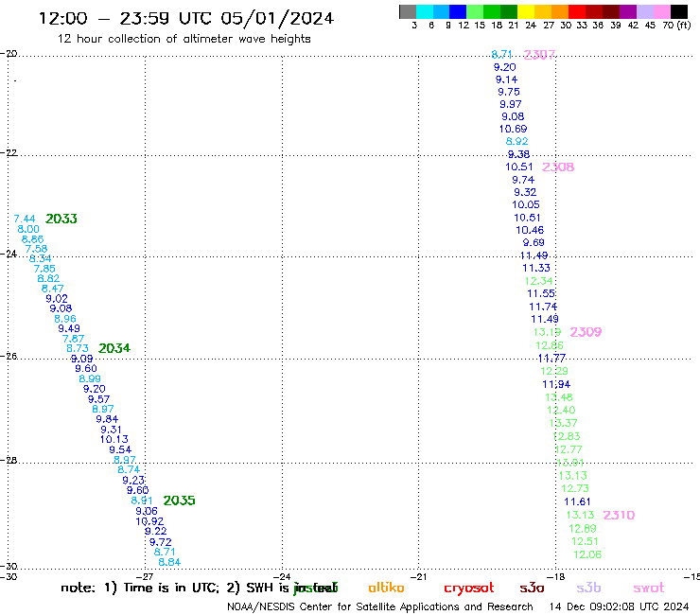The image size is (700, 615).
Task: Click the wave height 10.05
Action: (526, 204)
